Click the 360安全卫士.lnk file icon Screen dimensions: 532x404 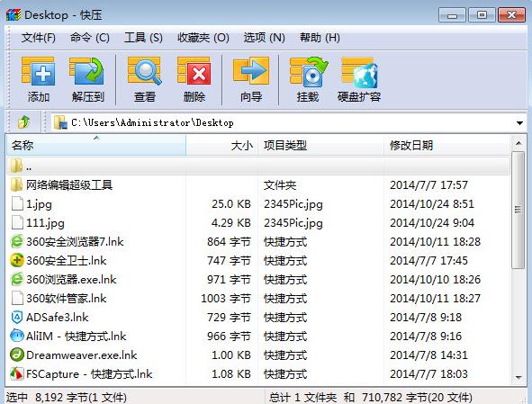[16, 261]
